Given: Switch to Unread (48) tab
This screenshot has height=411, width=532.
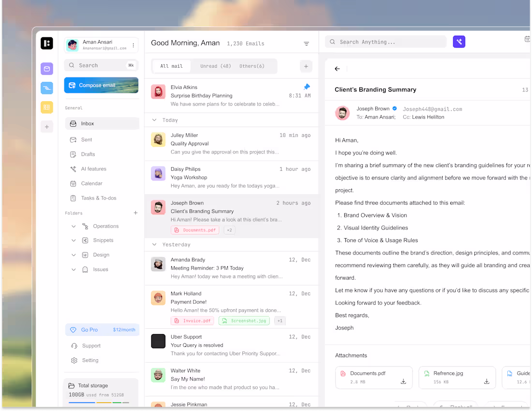Looking at the screenshot, I should tap(215, 66).
